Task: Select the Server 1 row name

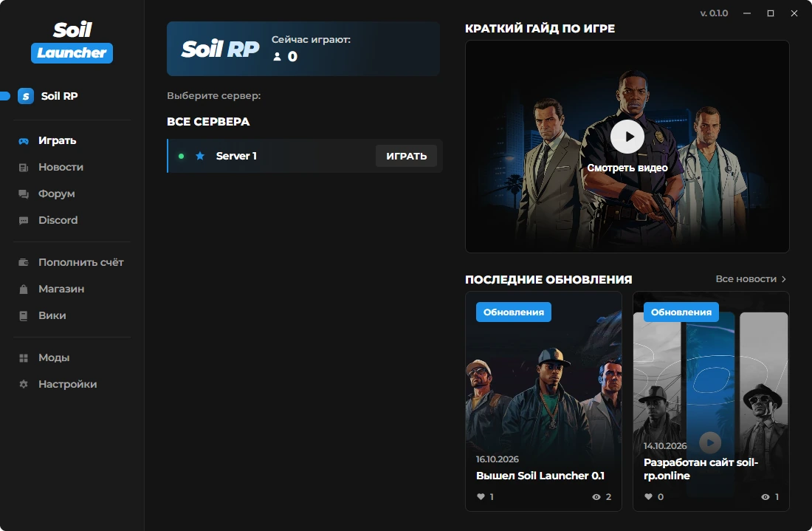Action: click(236, 156)
